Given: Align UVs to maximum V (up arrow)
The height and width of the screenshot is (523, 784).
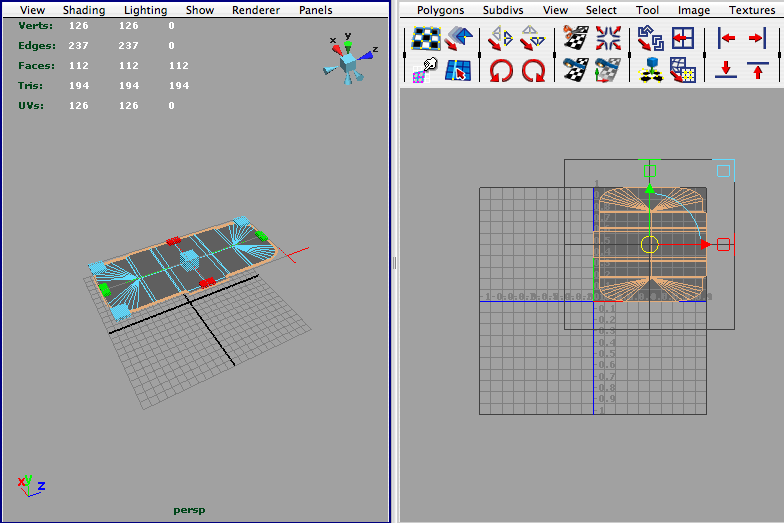Looking at the screenshot, I should (758, 70).
